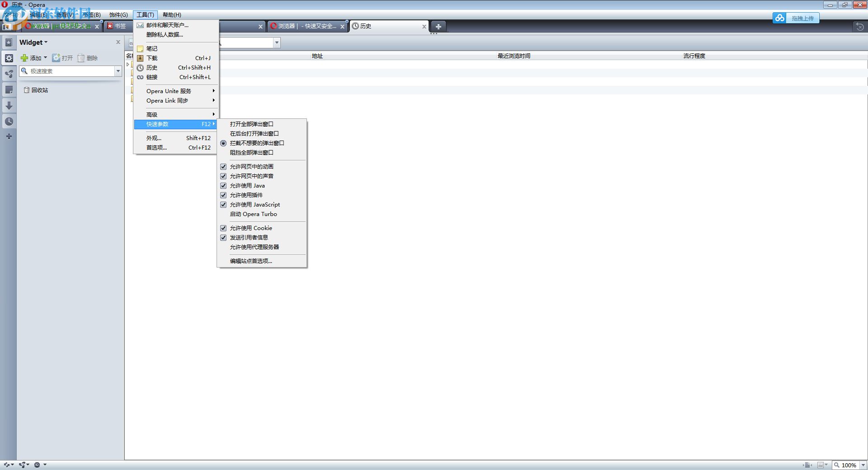The width and height of the screenshot is (868, 470).
Task: Open the History clock icon in sidebar
Action: 9,121
